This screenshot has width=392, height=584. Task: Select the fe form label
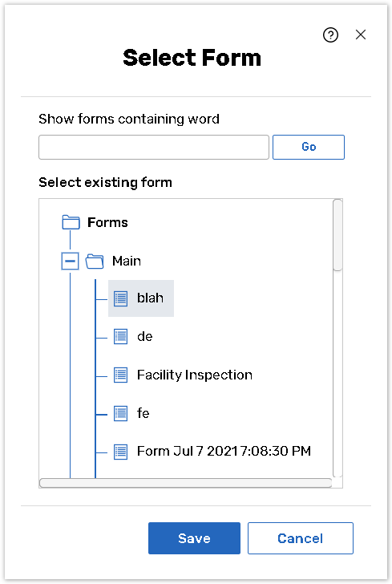(143, 413)
